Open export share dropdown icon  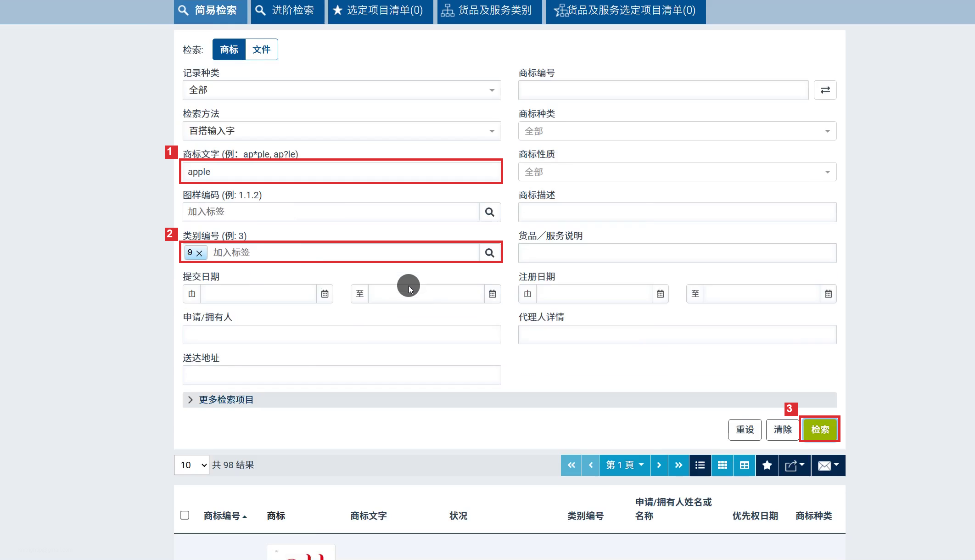point(795,465)
